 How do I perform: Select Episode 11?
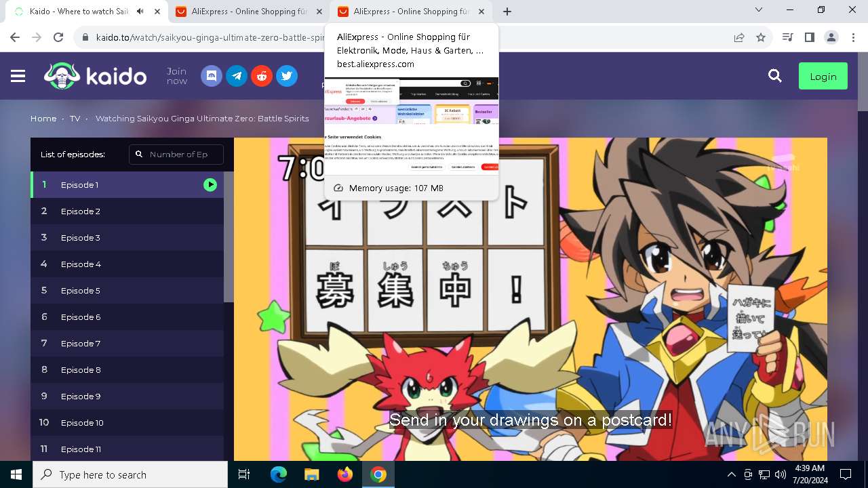pos(127,449)
